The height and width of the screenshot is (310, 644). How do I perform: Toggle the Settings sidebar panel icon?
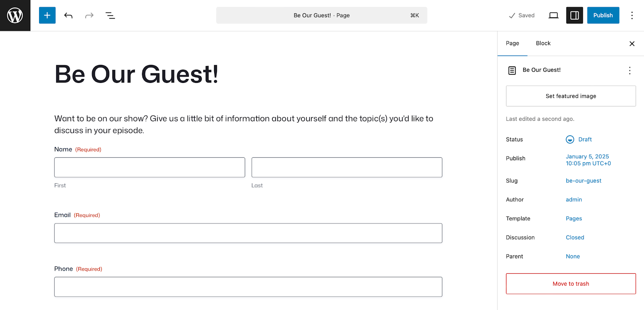click(x=574, y=15)
